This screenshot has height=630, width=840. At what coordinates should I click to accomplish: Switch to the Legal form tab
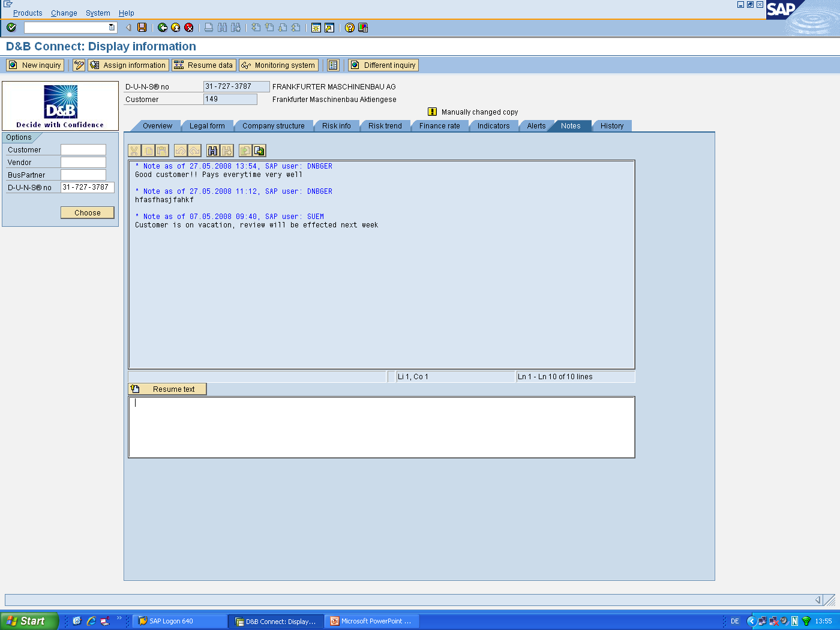click(x=207, y=126)
